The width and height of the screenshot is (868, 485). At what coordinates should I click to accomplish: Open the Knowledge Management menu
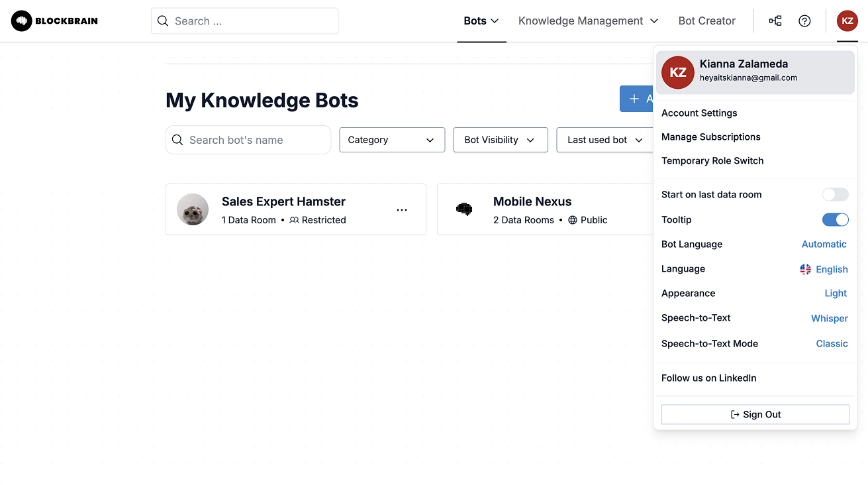[x=588, y=21]
